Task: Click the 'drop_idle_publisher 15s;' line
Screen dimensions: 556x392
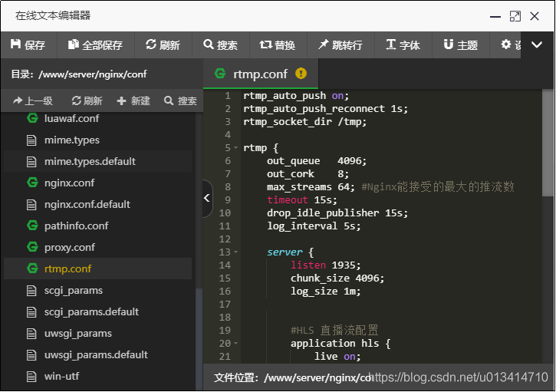Action: (x=337, y=212)
